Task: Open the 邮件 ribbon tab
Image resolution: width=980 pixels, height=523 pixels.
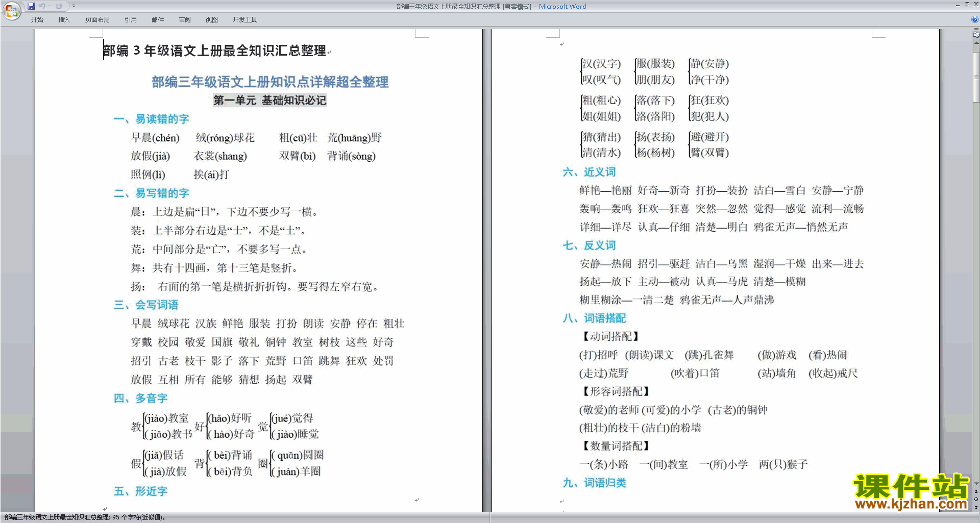Action: (158, 19)
